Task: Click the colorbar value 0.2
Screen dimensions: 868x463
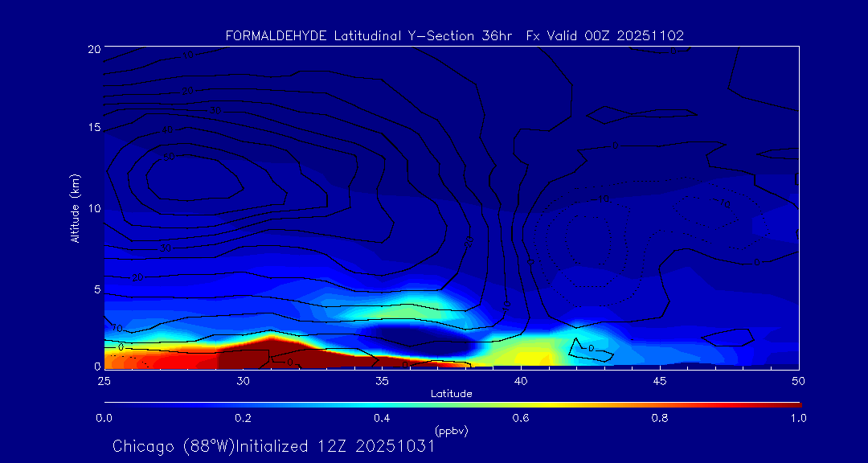Action: (x=243, y=418)
